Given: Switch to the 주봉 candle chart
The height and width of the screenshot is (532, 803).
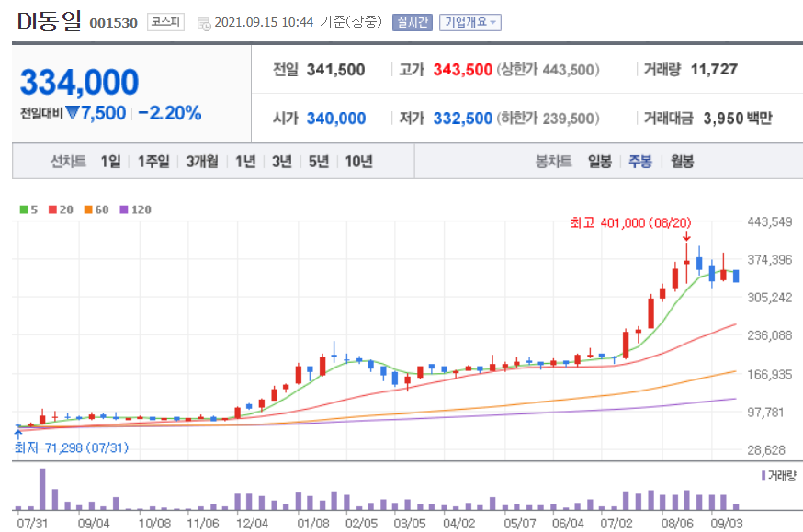Looking at the screenshot, I should click(x=640, y=162).
